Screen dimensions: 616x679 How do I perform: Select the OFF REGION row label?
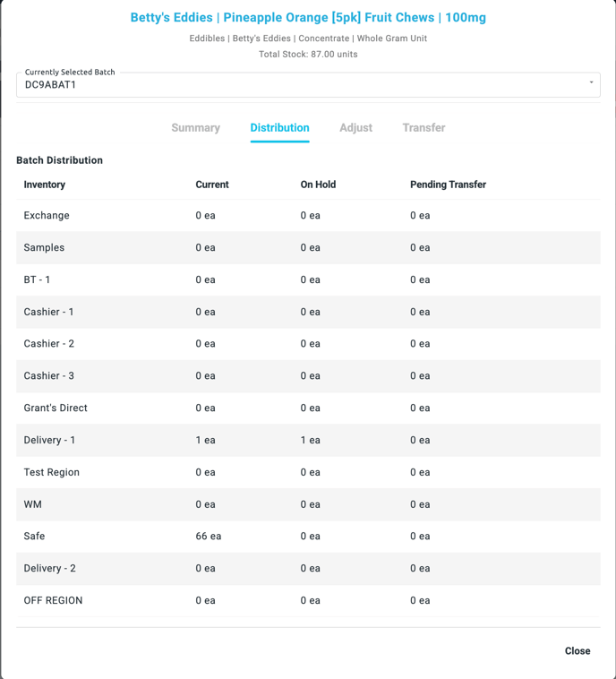click(x=53, y=601)
